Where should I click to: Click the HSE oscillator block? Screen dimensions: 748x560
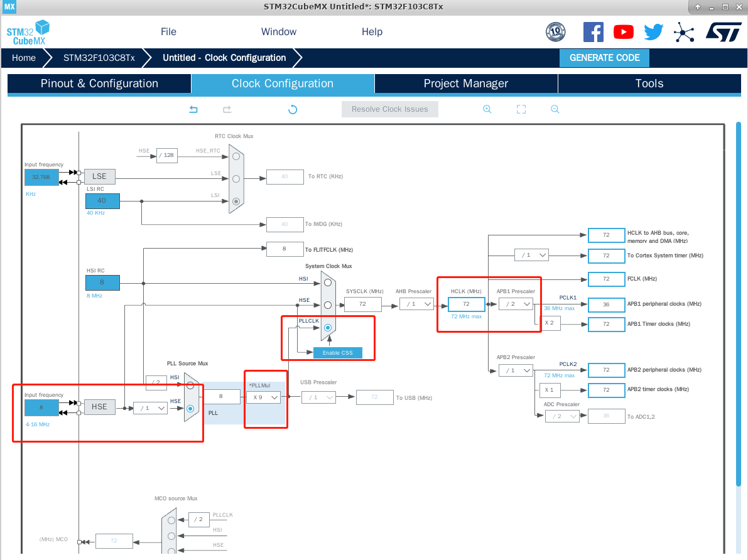99,407
